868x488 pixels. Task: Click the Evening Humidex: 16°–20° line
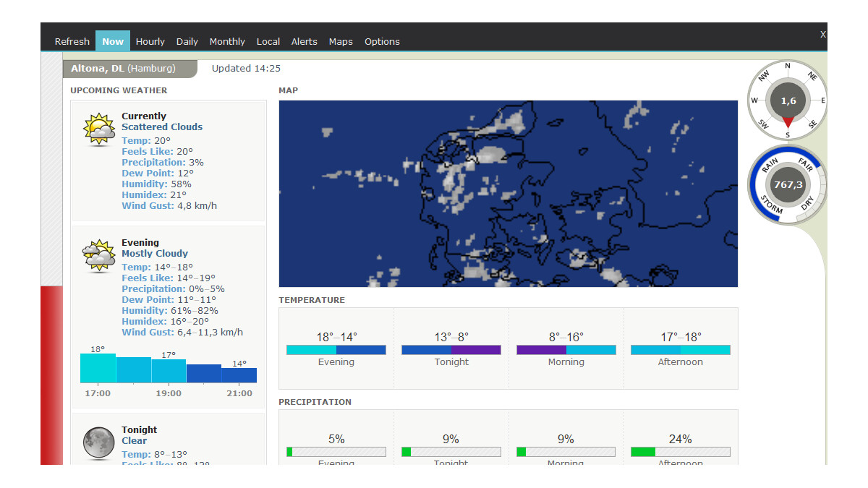coord(165,322)
